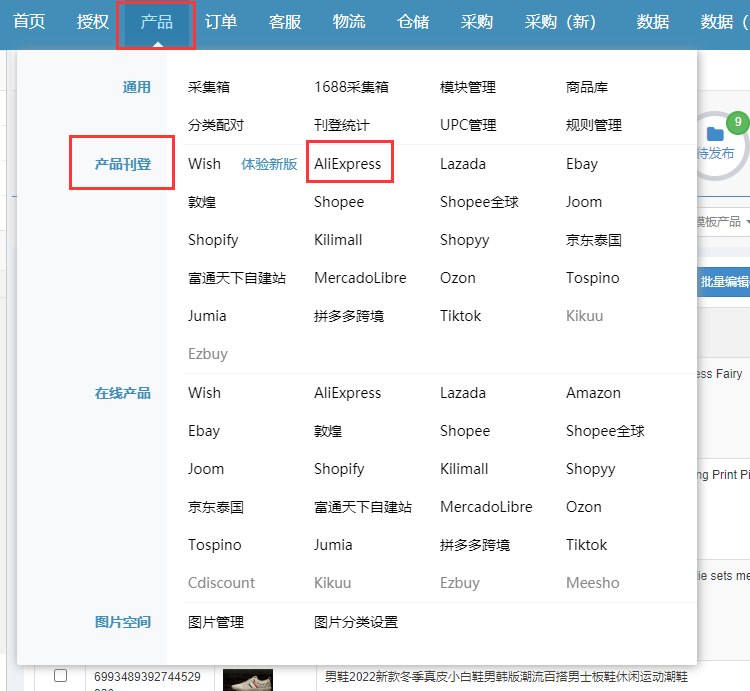Click MercadoLibre under 在线产品
Viewport: 750px width, 691px height.
point(486,507)
